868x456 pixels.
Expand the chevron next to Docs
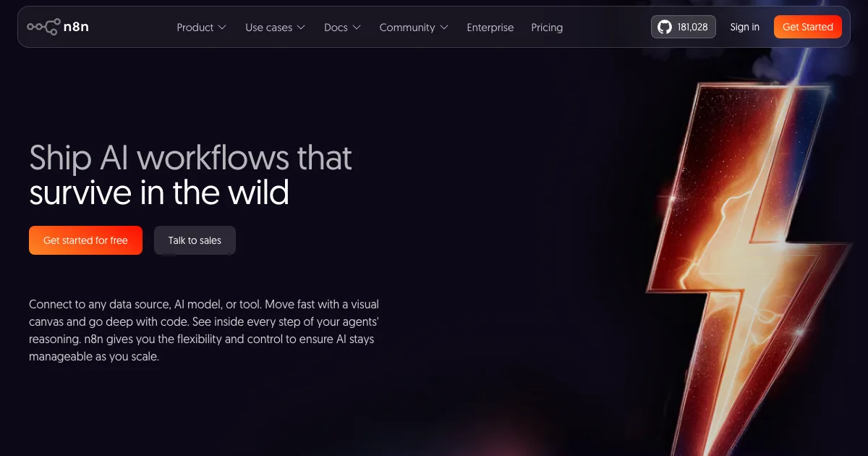coord(356,28)
